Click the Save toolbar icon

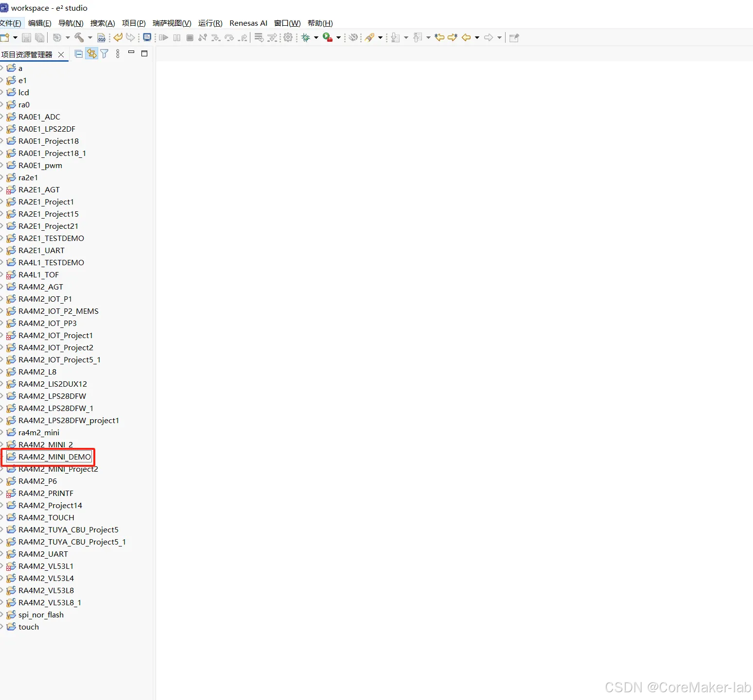(26, 37)
